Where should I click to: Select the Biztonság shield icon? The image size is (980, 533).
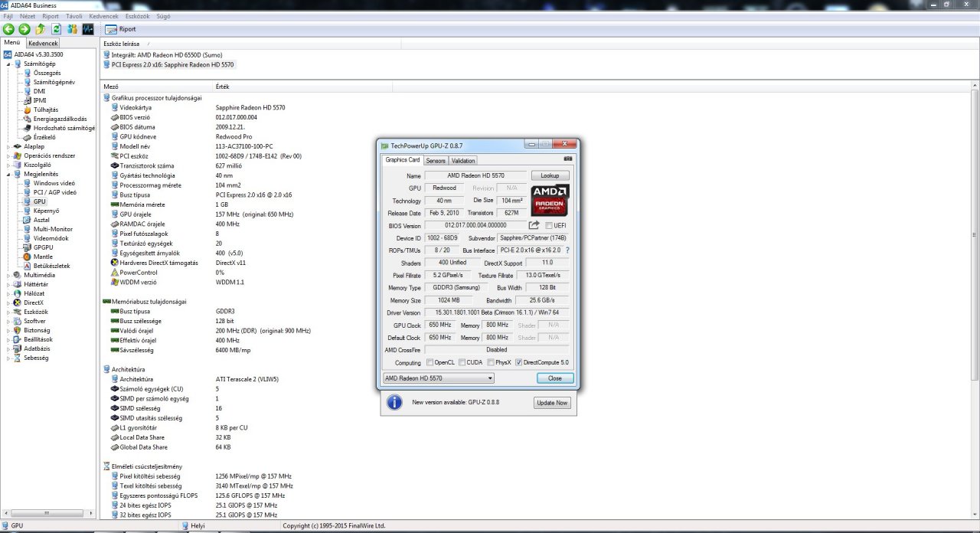click(18, 330)
